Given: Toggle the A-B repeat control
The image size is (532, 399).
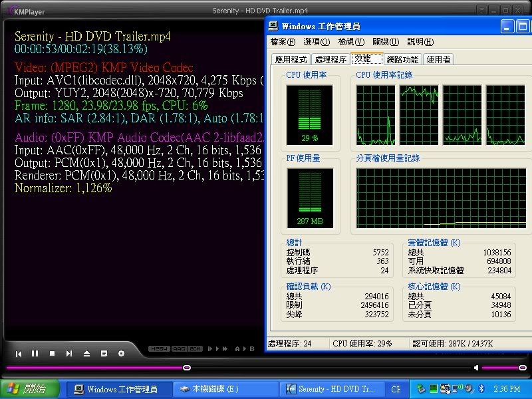Looking at the screenshot, I should [x=243, y=349].
